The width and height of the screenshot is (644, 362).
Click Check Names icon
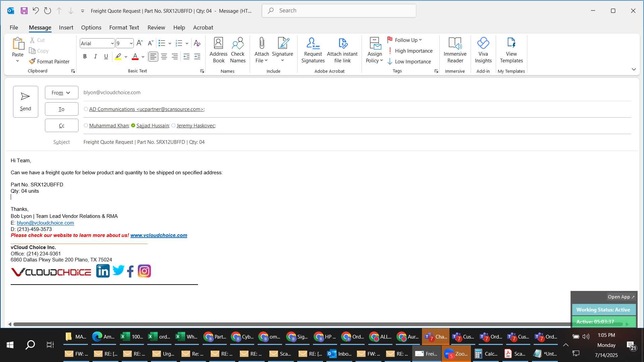(x=238, y=50)
